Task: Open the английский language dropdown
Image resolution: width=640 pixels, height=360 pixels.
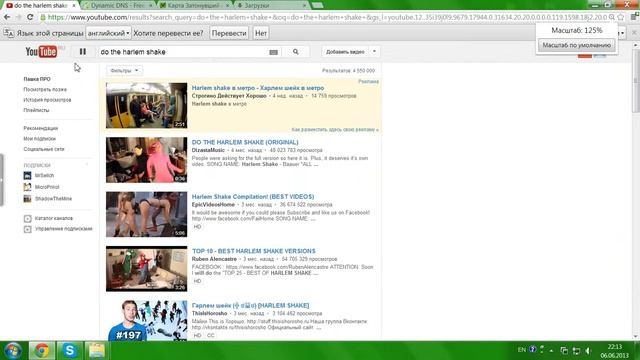Action: click(x=108, y=33)
